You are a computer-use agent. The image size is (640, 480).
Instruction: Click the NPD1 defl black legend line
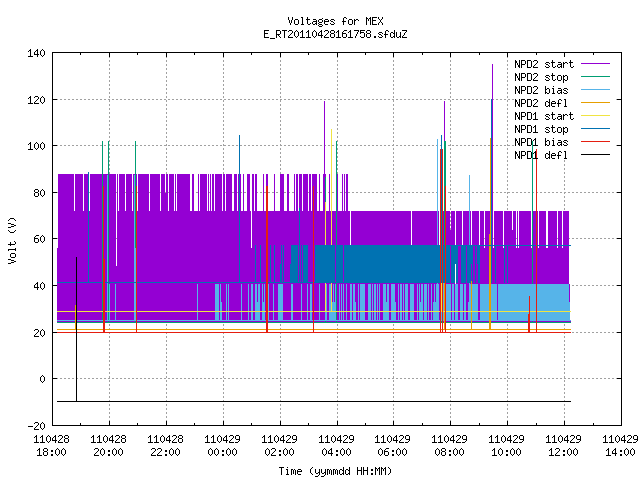tap(595, 155)
